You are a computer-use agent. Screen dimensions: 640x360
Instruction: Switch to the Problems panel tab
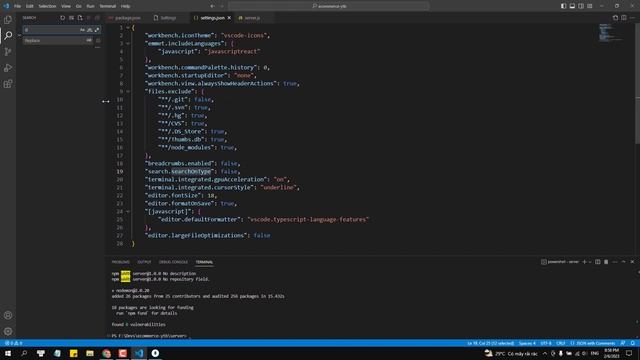pos(120,262)
